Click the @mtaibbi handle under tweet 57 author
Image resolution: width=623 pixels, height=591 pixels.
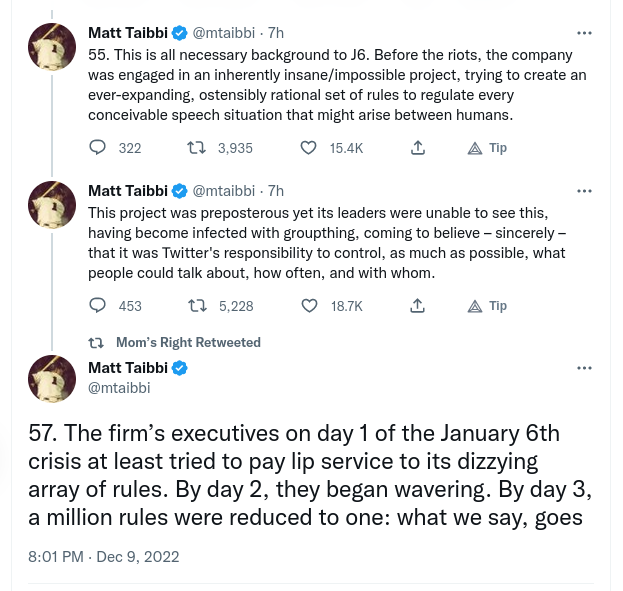pos(119,388)
